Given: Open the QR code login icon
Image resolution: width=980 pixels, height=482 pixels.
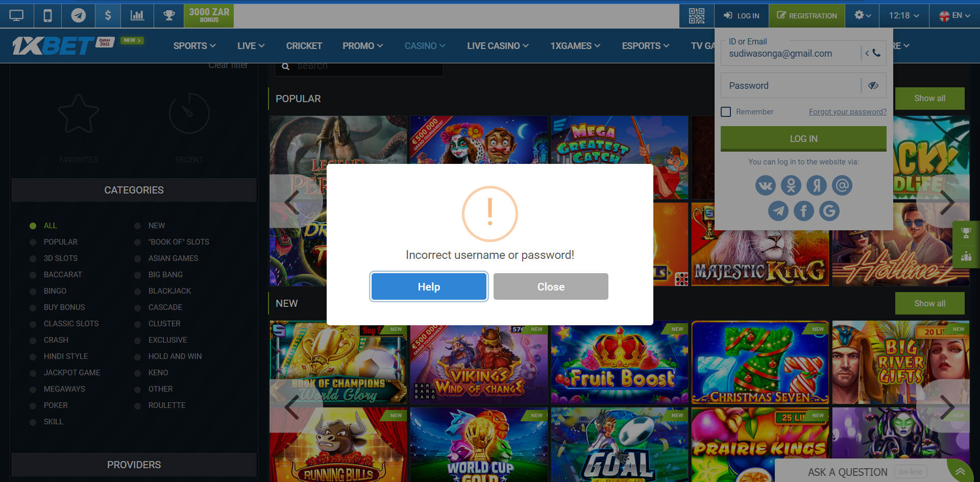Looking at the screenshot, I should tap(697, 16).
